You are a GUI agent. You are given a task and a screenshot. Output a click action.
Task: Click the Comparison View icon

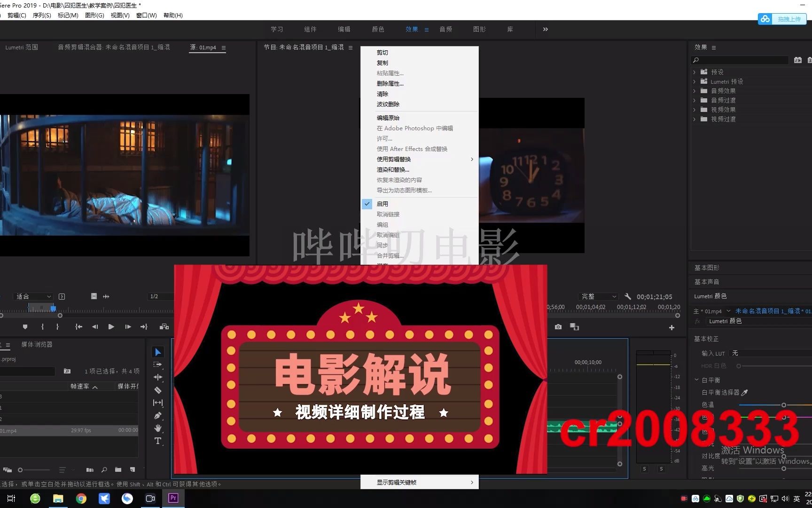coord(574,327)
